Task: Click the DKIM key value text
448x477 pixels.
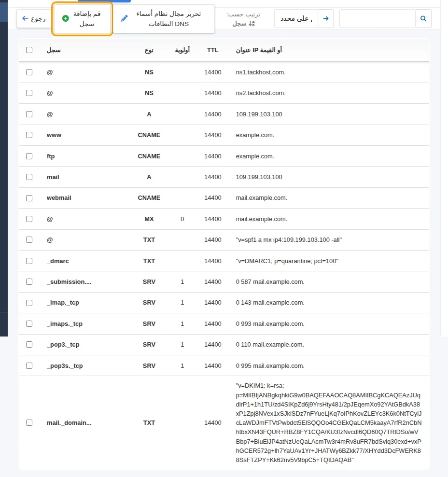Action: pyautogui.click(x=328, y=423)
